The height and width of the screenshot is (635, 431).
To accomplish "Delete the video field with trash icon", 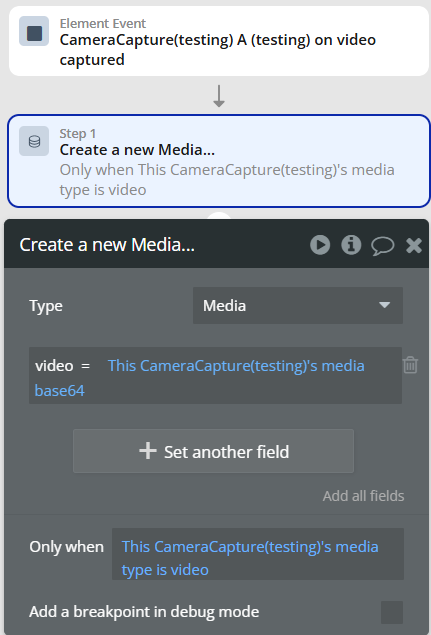I will 410,365.
